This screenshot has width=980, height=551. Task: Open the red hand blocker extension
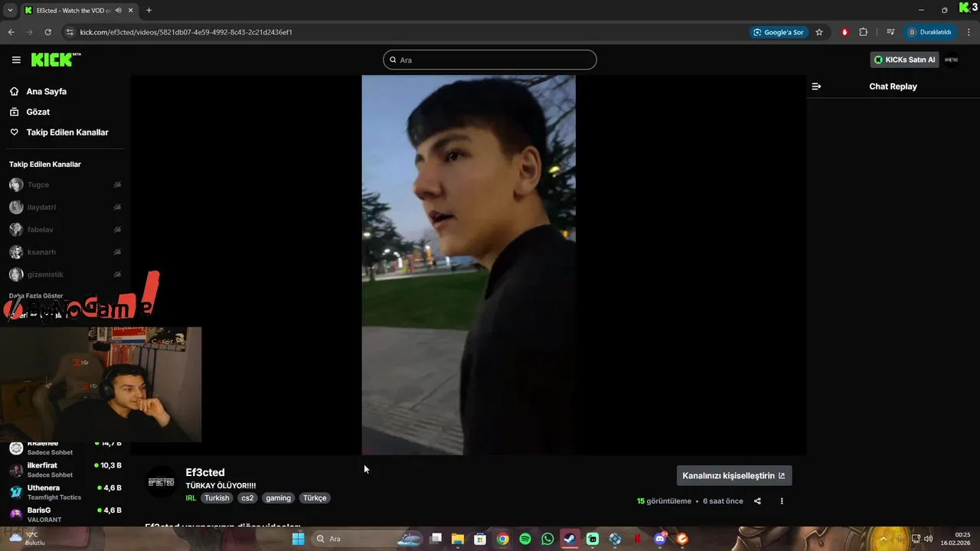844,32
